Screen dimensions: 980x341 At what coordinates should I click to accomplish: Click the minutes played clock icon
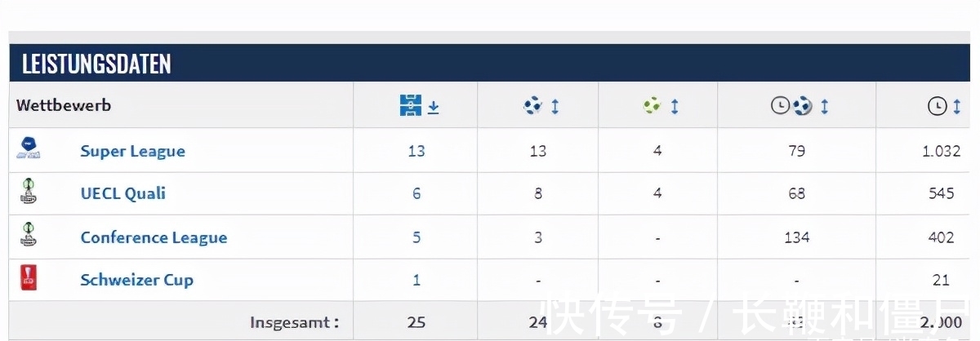coord(938,106)
